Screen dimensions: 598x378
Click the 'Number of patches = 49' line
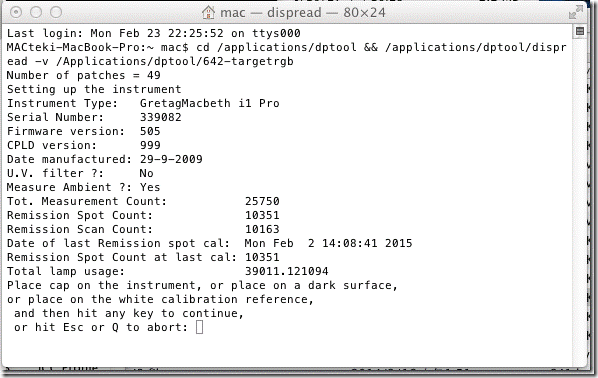84,75
